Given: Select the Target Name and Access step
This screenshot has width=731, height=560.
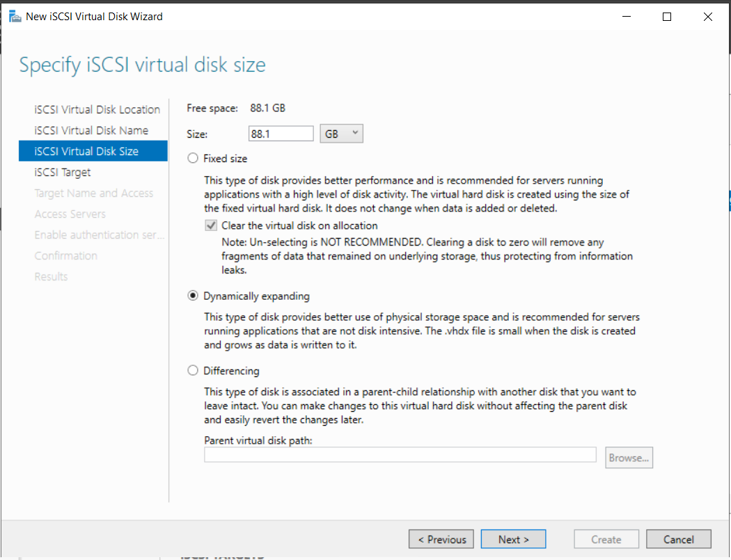Looking at the screenshot, I should 94,193.
